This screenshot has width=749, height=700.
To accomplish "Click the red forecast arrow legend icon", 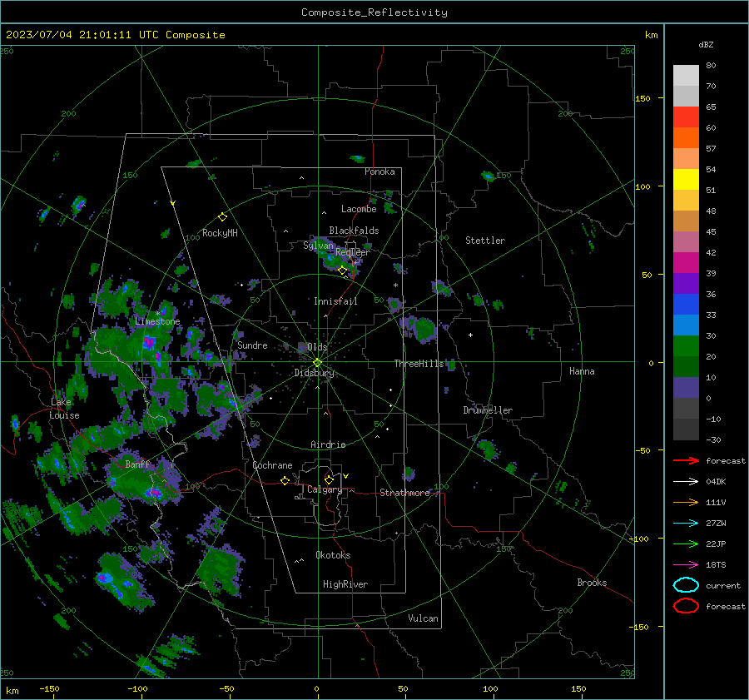I will pos(686,460).
